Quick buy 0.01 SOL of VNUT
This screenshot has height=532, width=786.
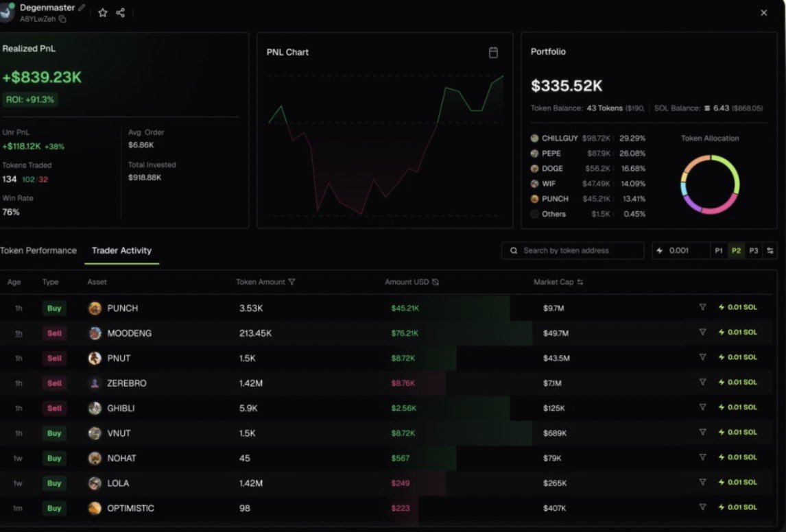tap(737, 432)
